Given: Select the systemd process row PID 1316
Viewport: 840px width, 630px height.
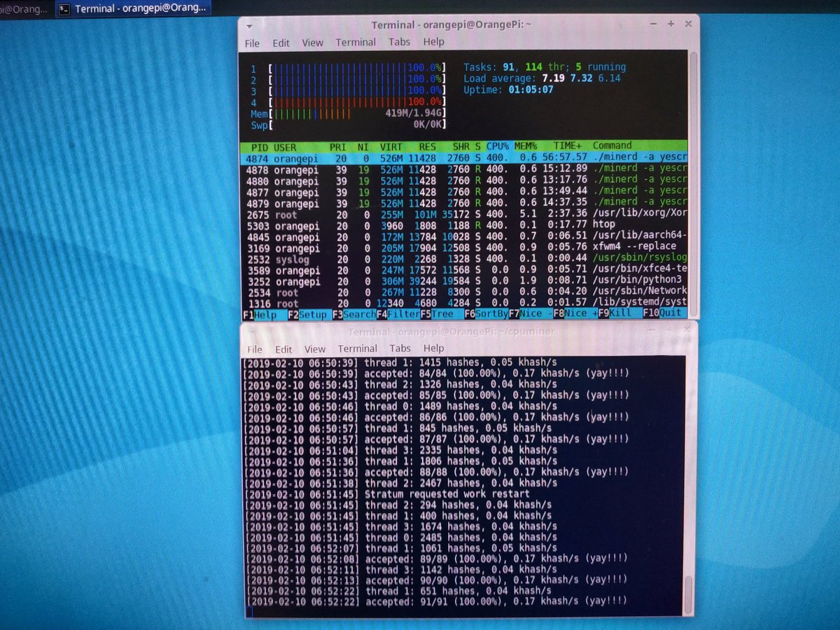Looking at the screenshot, I should [x=465, y=303].
